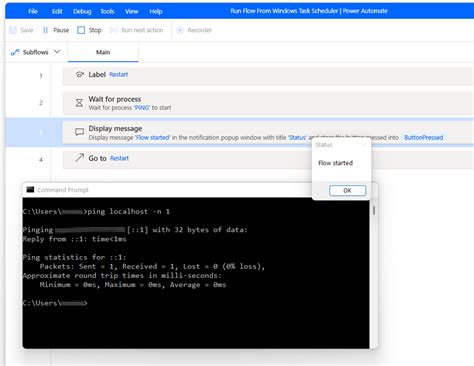Screen dimensions: 474x366
Task: Click the Pause icon in toolbar
Action: (45, 30)
